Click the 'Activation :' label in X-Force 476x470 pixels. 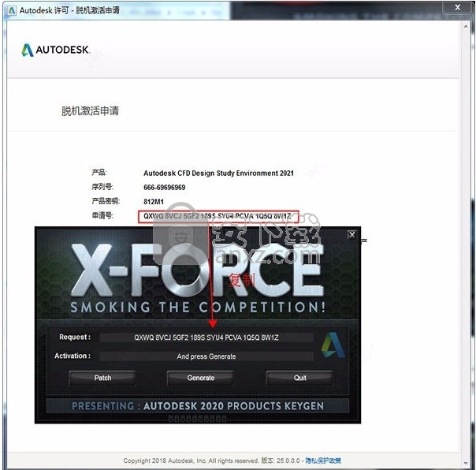pos(73,356)
